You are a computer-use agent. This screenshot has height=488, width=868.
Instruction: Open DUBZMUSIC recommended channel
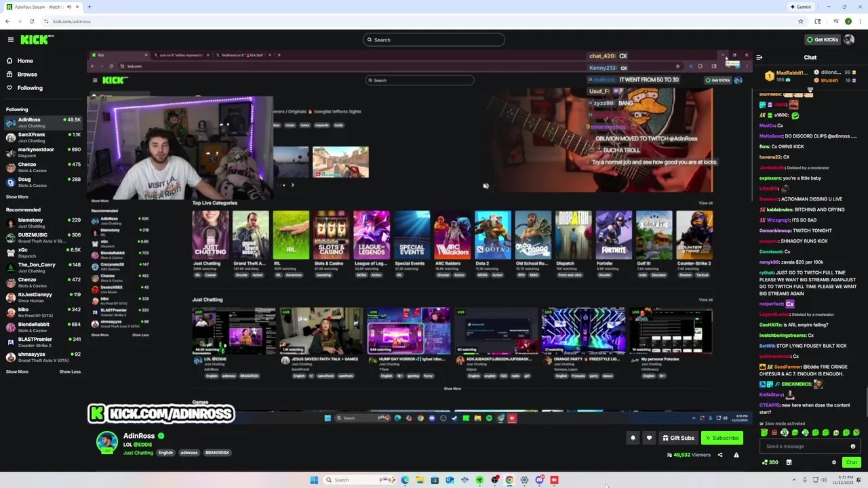click(x=43, y=237)
